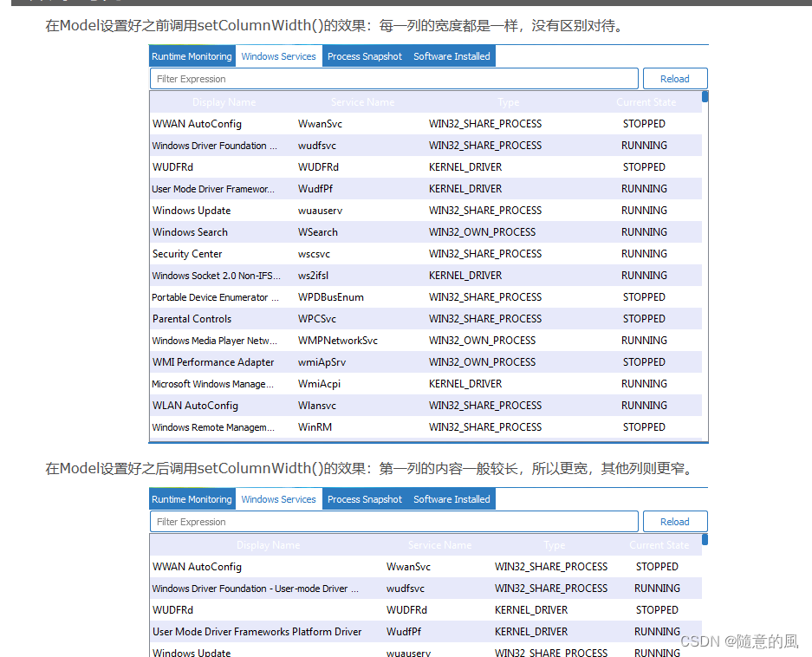Sort by Type header in upper table
This screenshot has height=657, width=812.
[508, 102]
